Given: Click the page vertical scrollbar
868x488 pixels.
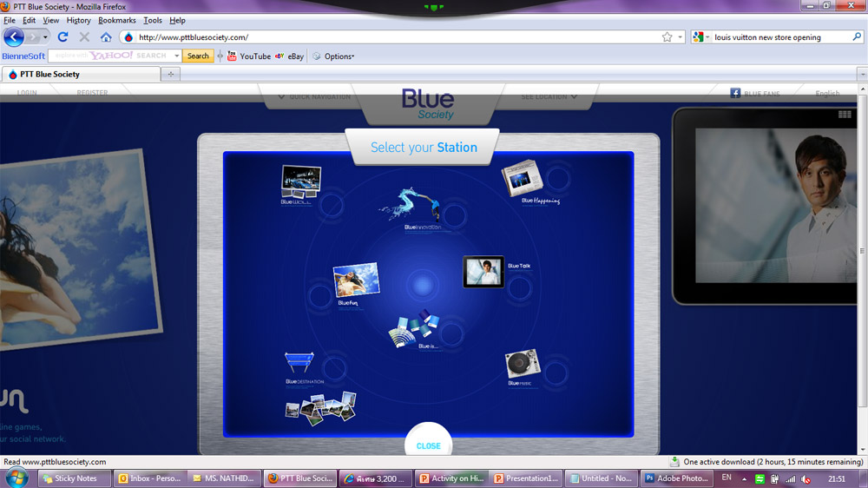Looking at the screenshot, I should point(863,251).
